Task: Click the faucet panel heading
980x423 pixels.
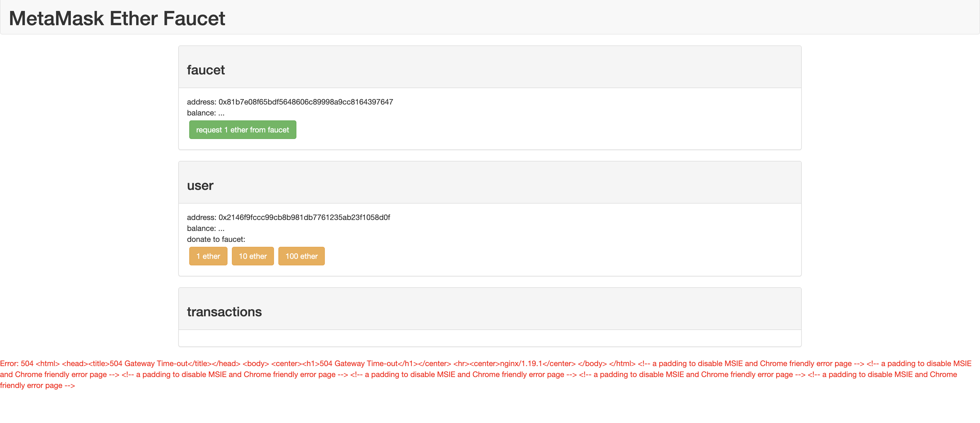Action: [206, 70]
